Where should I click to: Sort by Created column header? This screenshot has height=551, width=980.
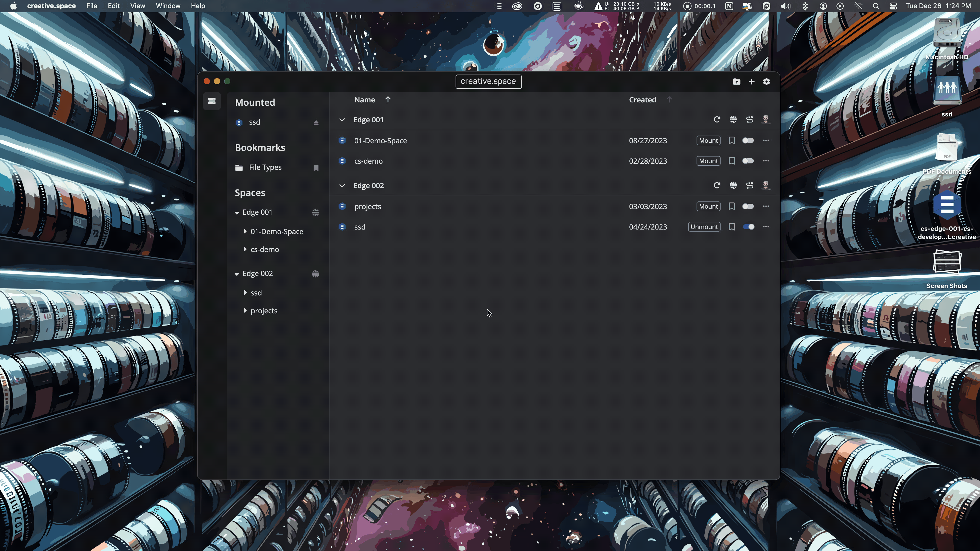pyautogui.click(x=642, y=100)
